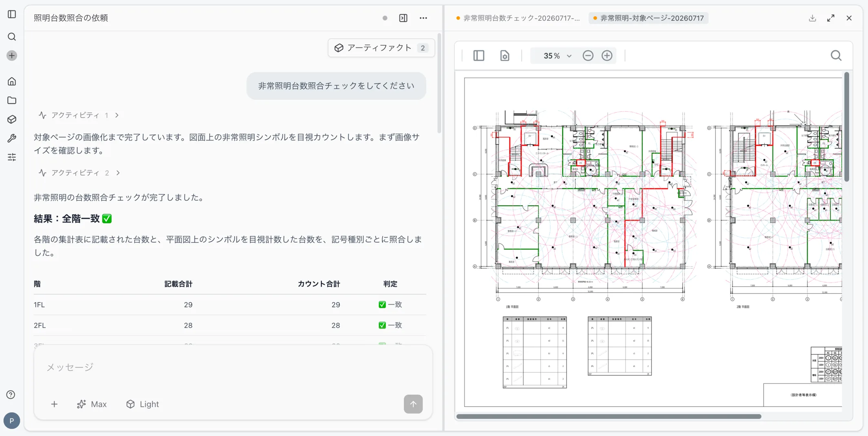This screenshot has height=436, width=868.
Task: Click the メッセージ input field
Action: click(x=232, y=367)
